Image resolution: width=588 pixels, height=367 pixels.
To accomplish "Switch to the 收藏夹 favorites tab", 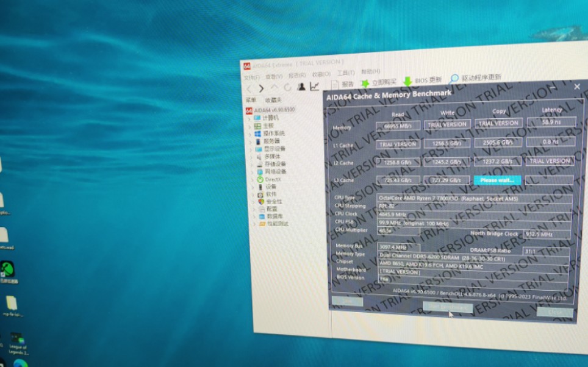I will coord(273,100).
